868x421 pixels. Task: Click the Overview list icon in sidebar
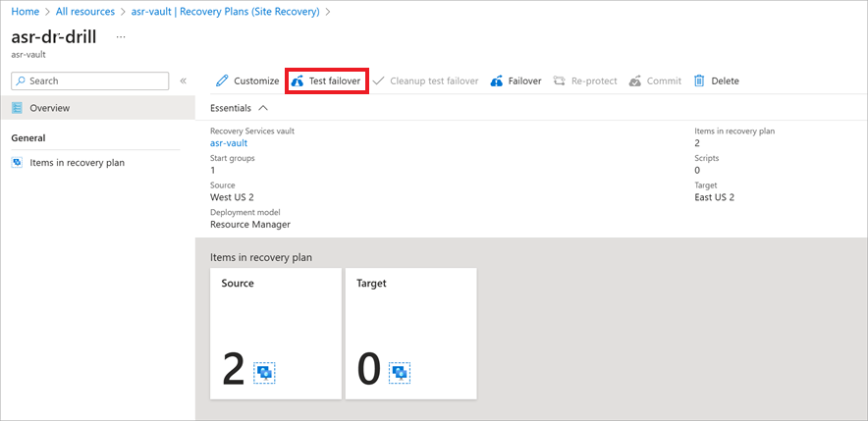pyautogui.click(x=17, y=108)
